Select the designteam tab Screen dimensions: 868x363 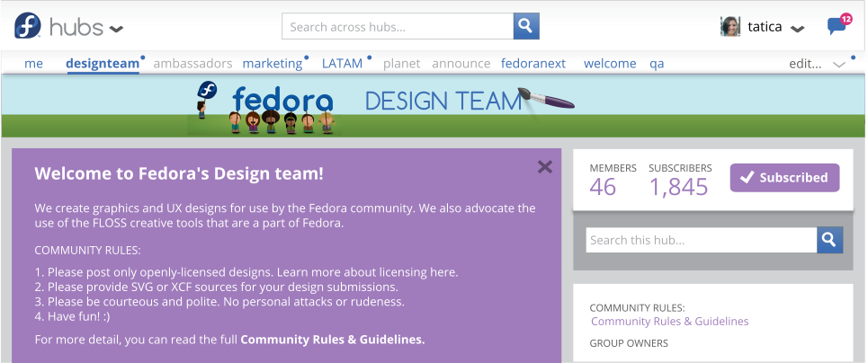(x=103, y=64)
